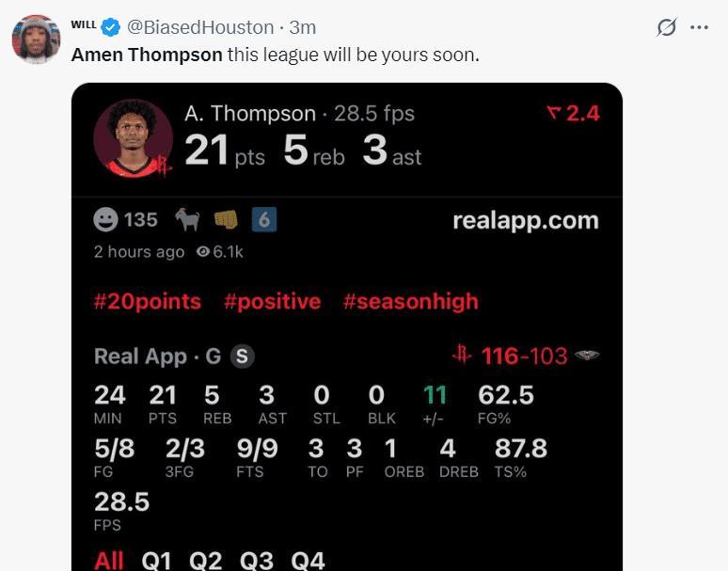
Task: Click the goat emoji icon
Action: [x=187, y=219]
